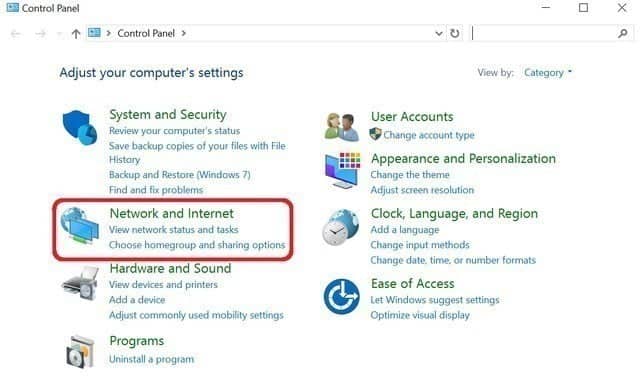Open Uninstall a program link

tap(151, 359)
